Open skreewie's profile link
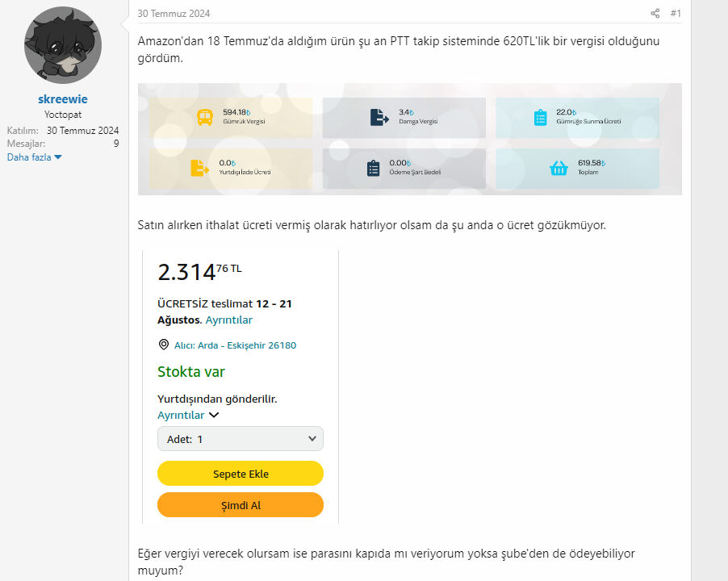This screenshot has width=728, height=581. click(62, 98)
